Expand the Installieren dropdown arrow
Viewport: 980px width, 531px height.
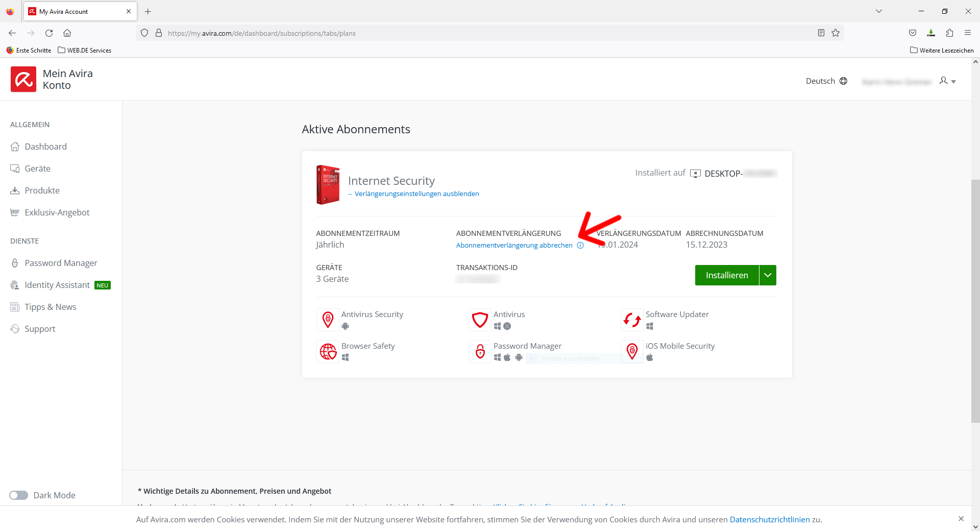768,275
